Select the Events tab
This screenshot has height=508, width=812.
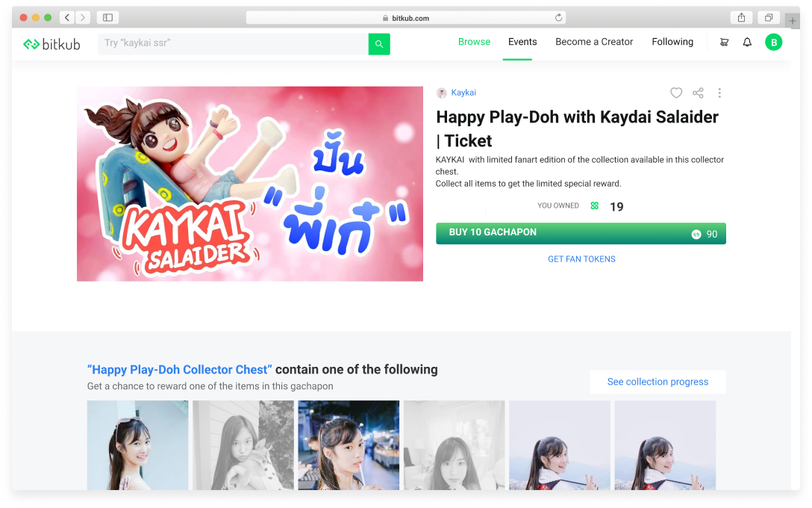[x=522, y=42]
